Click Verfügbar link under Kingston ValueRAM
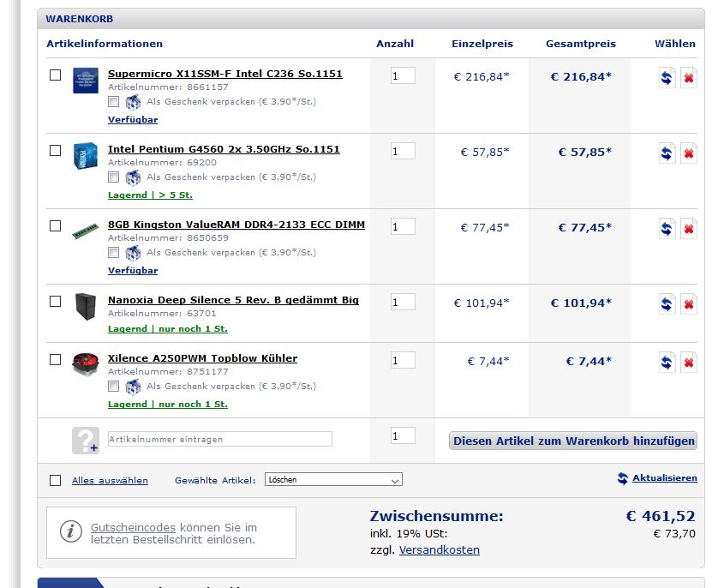Image resolution: width=712 pixels, height=588 pixels. 133,270
